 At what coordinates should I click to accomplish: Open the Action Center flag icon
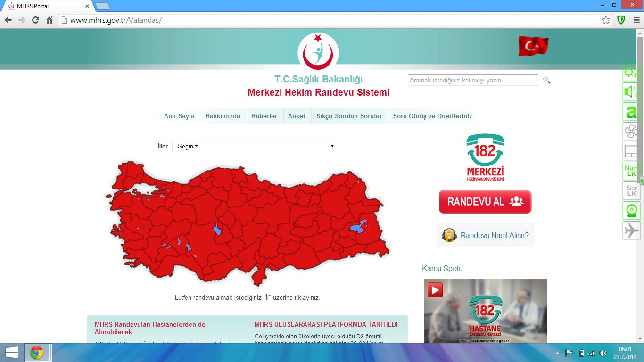point(569,353)
